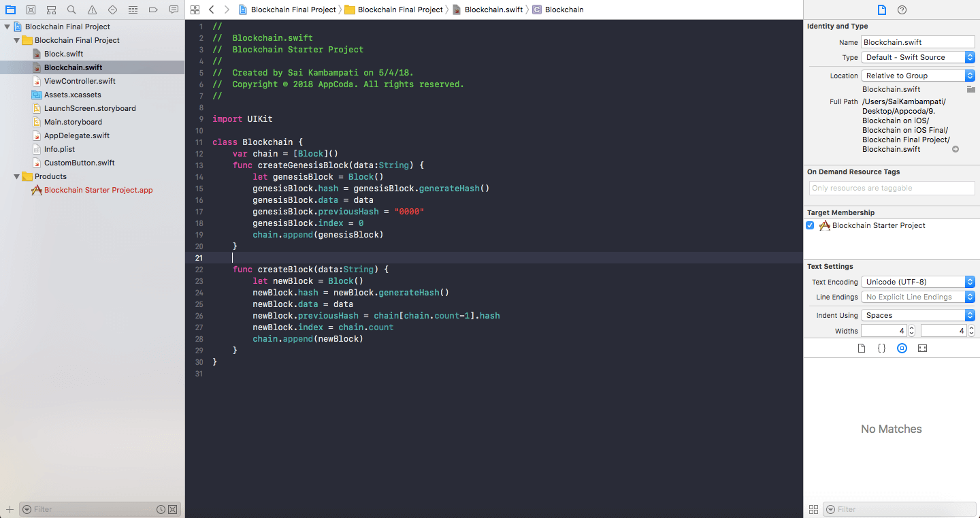Select ViewController.swift in project navigator
The image size is (980, 518).
click(x=80, y=81)
